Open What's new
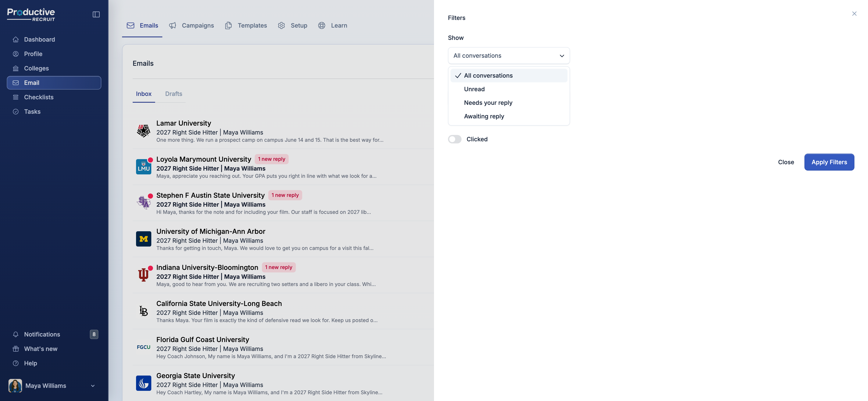The width and height of the screenshot is (868, 401). (x=54, y=349)
